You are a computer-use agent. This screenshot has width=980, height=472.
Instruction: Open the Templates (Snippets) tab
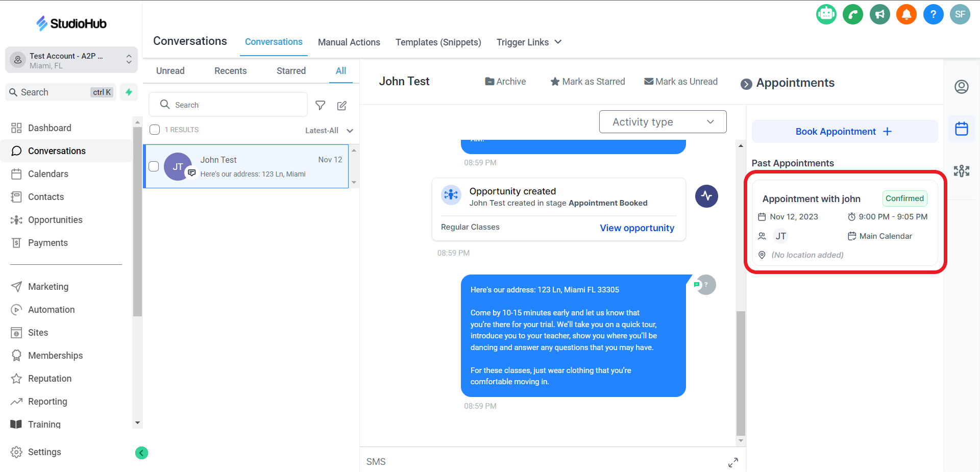pyautogui.click(x=438, y=42)
